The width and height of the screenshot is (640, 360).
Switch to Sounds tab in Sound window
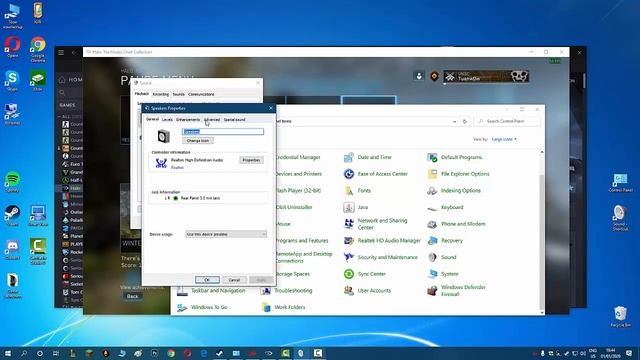tap(178, 94)
